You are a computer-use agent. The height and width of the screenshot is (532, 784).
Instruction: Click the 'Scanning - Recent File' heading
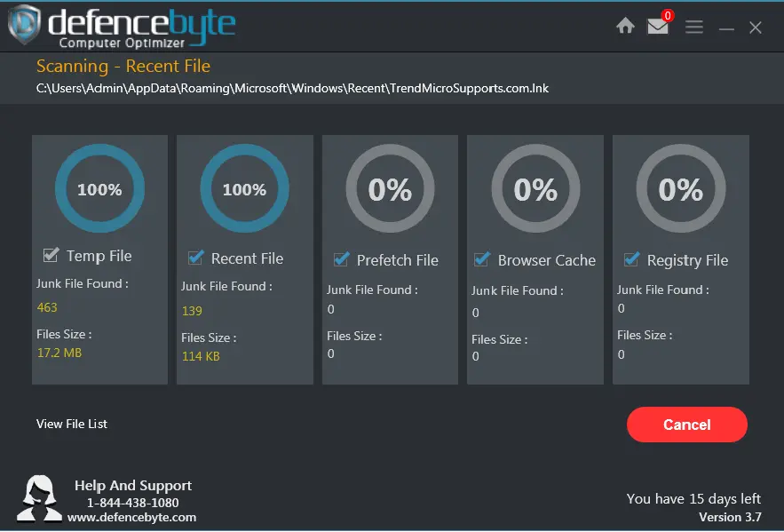[x=123, y=66]
